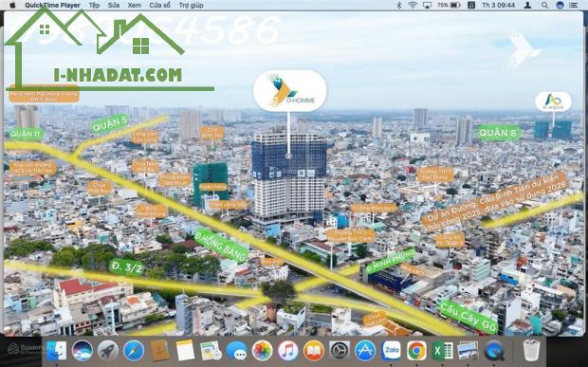Screen dimensions: 588x367
Task: Click the D-AQUA project logo bubble
Action: coord(553,101)
